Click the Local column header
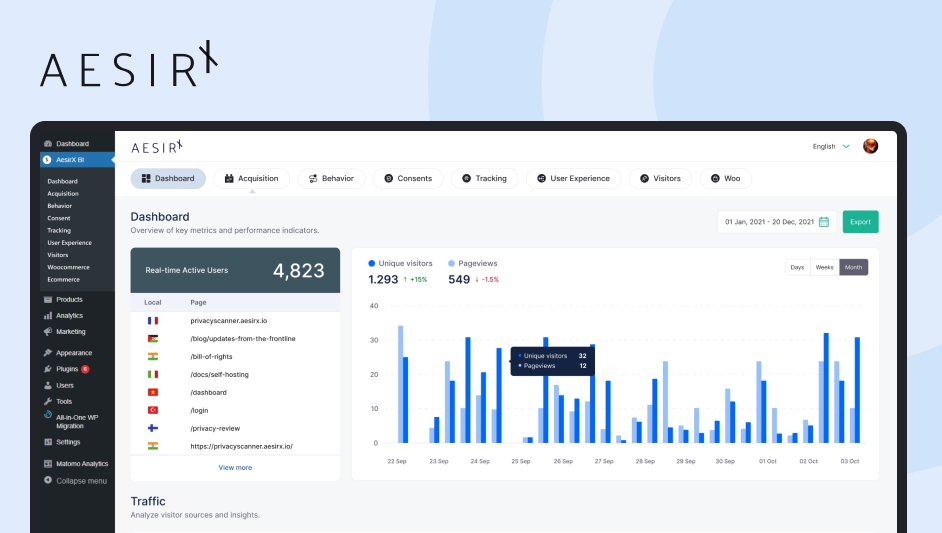This screenshot has width=942, height=533. [x=153, y=302]
